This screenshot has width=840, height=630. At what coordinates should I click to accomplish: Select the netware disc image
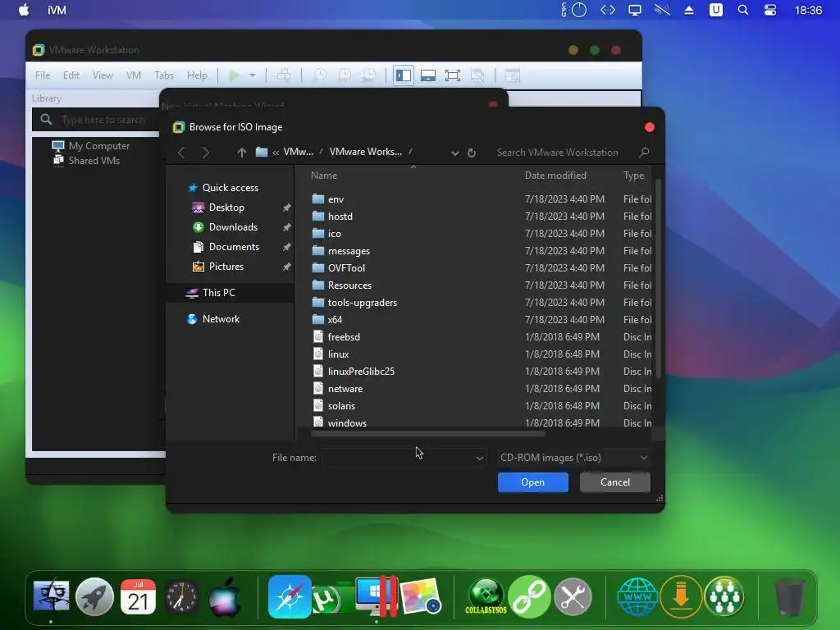(x=345, y=388)
